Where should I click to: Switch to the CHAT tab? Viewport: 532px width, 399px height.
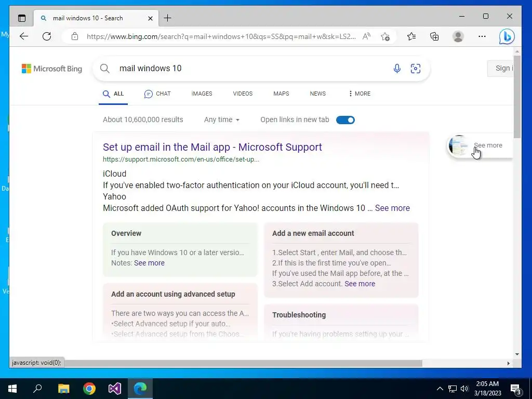coord(157,94)
